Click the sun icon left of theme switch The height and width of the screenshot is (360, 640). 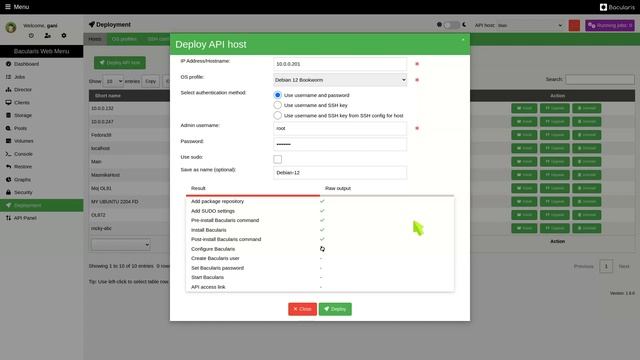tap(439, 24)
